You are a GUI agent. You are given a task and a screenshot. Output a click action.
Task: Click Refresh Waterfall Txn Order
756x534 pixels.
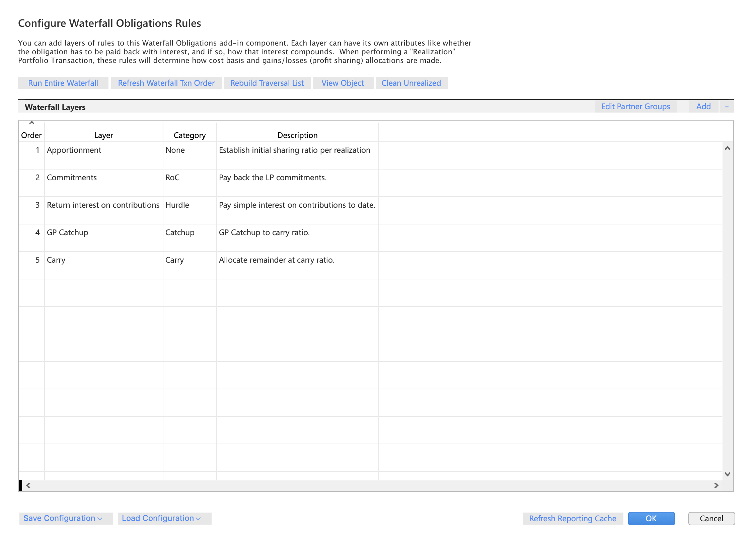(x=166, y=83)
